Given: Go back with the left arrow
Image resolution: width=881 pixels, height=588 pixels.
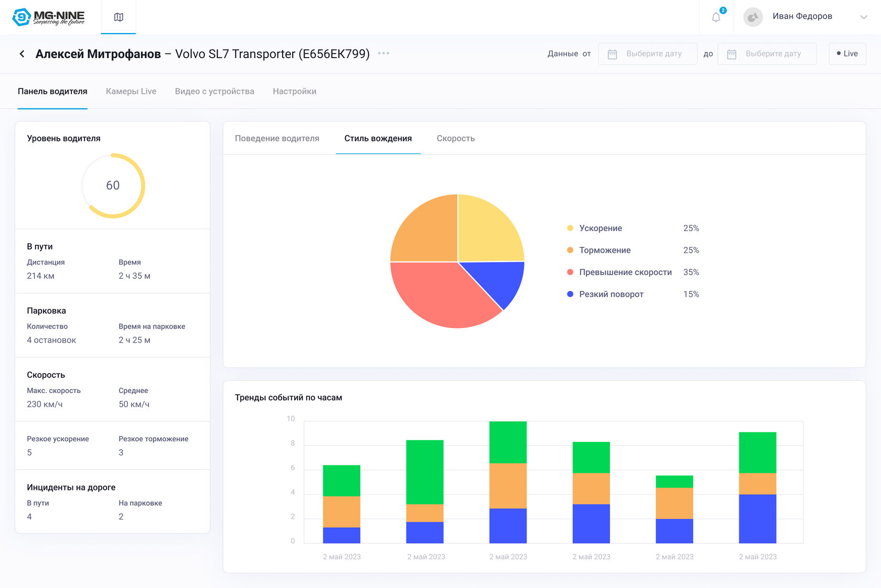Looking at the screenshot, I should pyautogui.click(x=22, y=54).
